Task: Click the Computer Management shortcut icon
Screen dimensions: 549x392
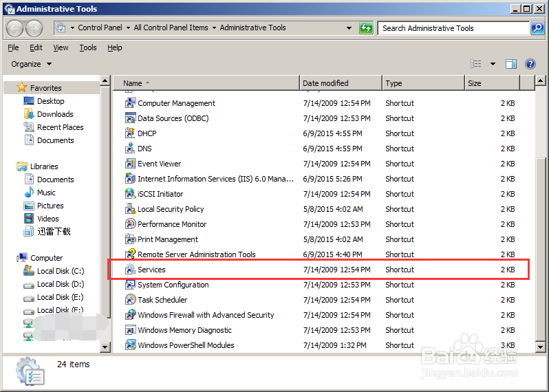Action: click(x=130, y=103)
